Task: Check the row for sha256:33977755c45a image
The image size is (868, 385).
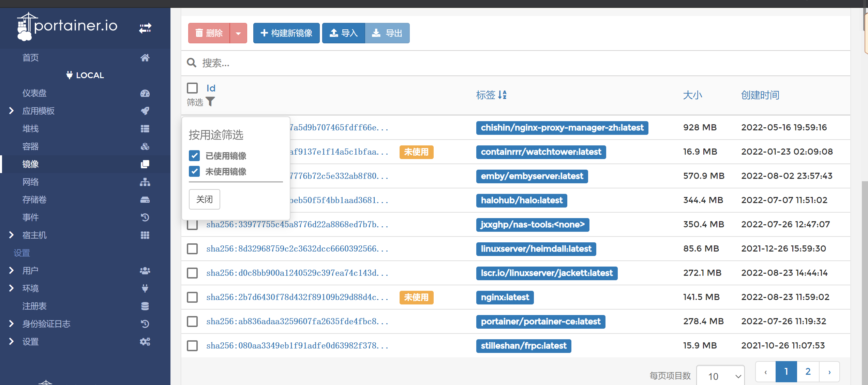Action: pos(192,225)
